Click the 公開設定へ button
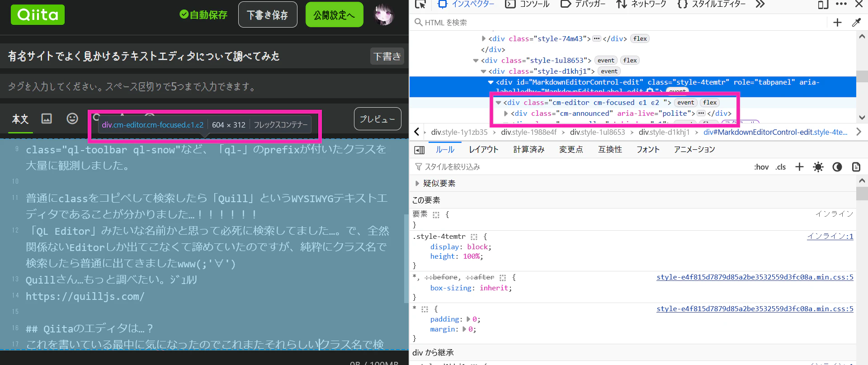Image resolution: width=868 pixels, height=365 pixels. [x=334, y=14]
